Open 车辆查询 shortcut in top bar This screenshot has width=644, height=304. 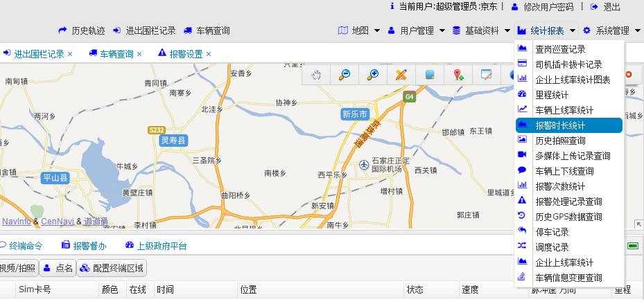[207, 30]
